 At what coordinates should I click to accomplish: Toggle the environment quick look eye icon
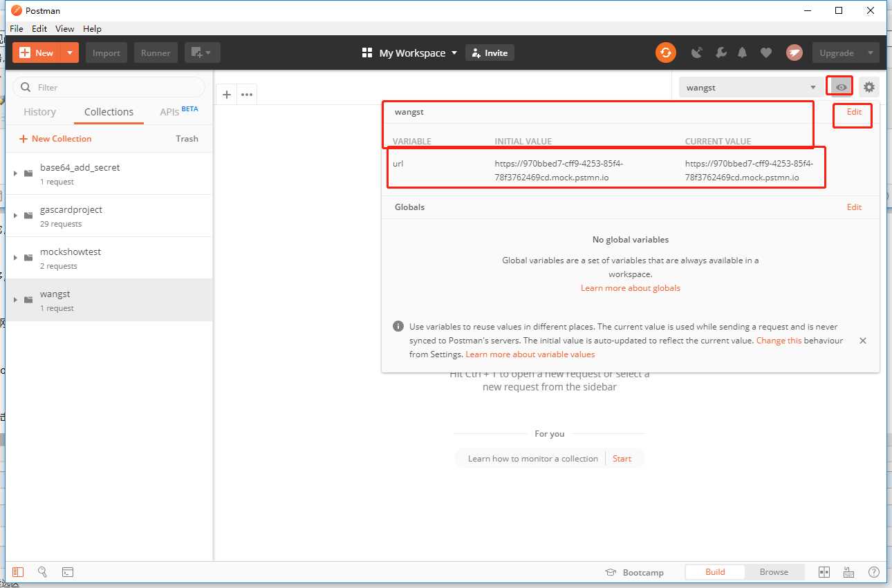click(842, 87)
